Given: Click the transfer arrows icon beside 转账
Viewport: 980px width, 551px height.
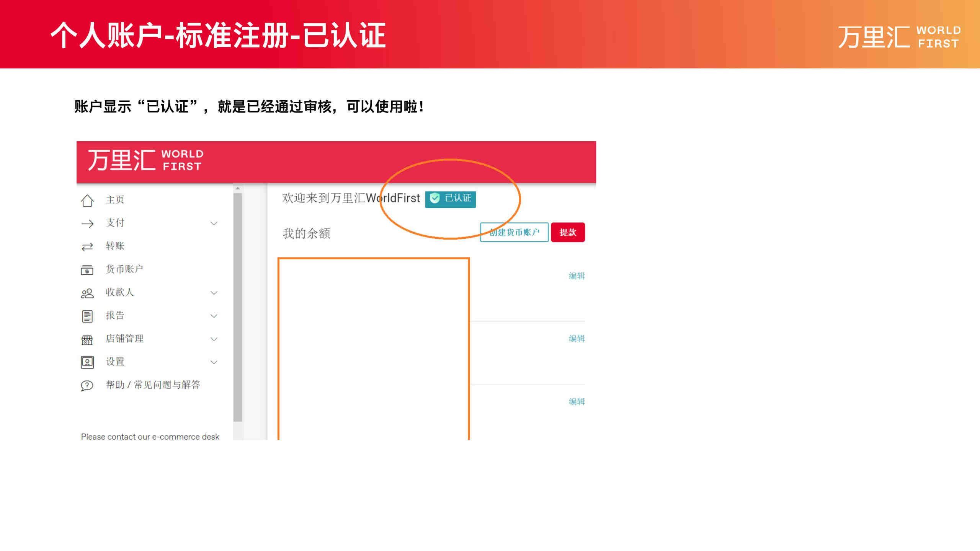Looking at the screenshot, I should (87, 247).
